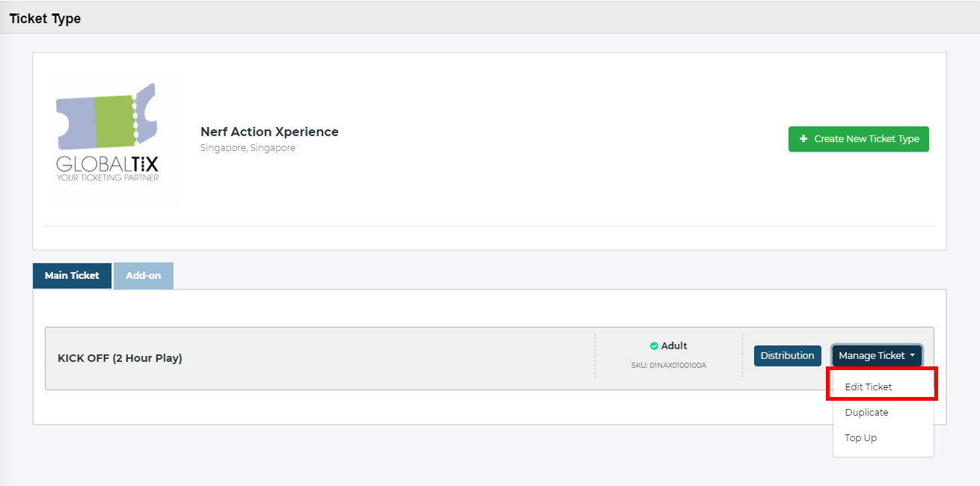Image resolution: width=980 pixels, height=486 pixels.
Task: Click the Create New Ticket Type button
Action: point(858,139)
